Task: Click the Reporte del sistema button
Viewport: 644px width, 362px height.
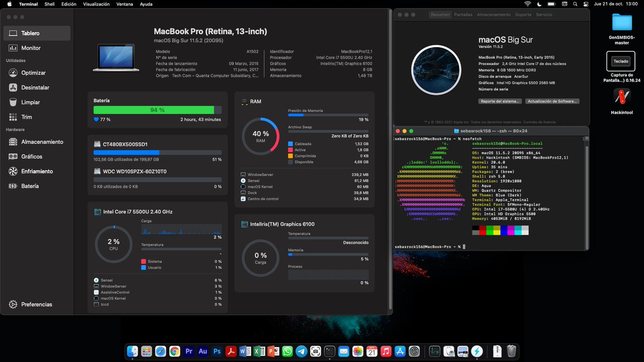Action: point(499,101)
